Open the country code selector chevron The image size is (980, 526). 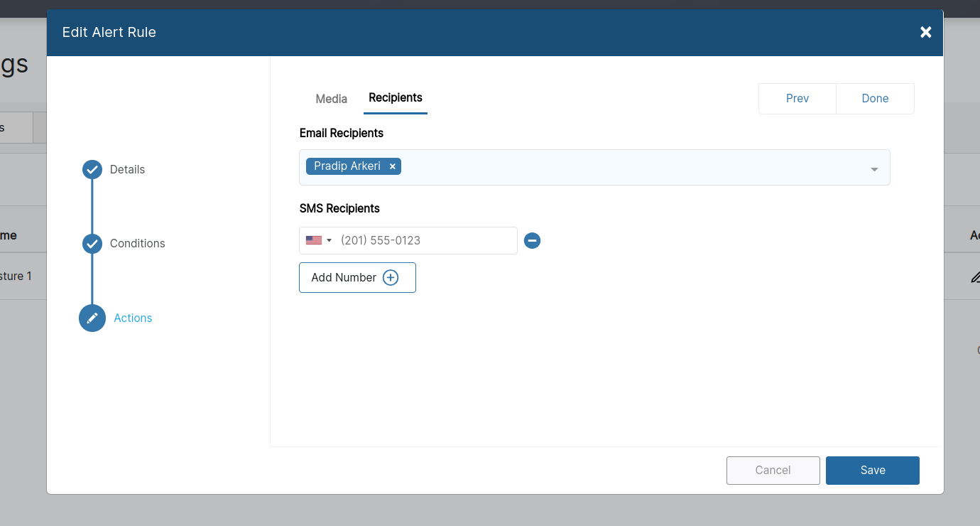329,240
